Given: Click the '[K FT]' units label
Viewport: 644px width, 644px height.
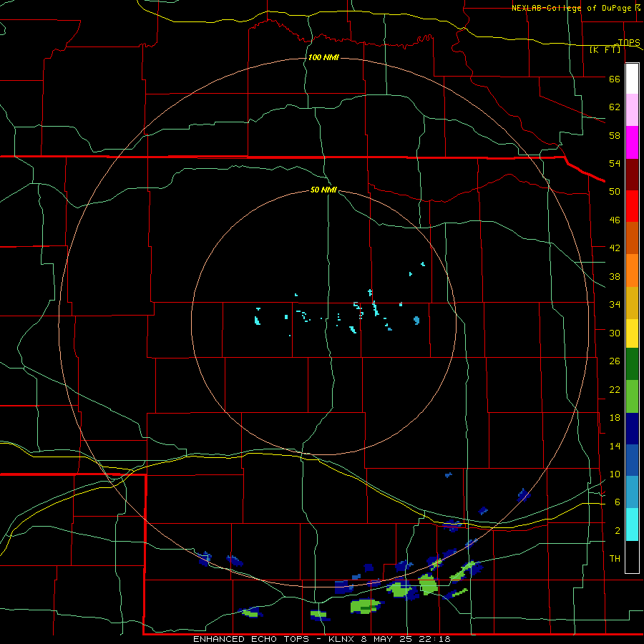Looking at the screenshot, I should [605, 50].
